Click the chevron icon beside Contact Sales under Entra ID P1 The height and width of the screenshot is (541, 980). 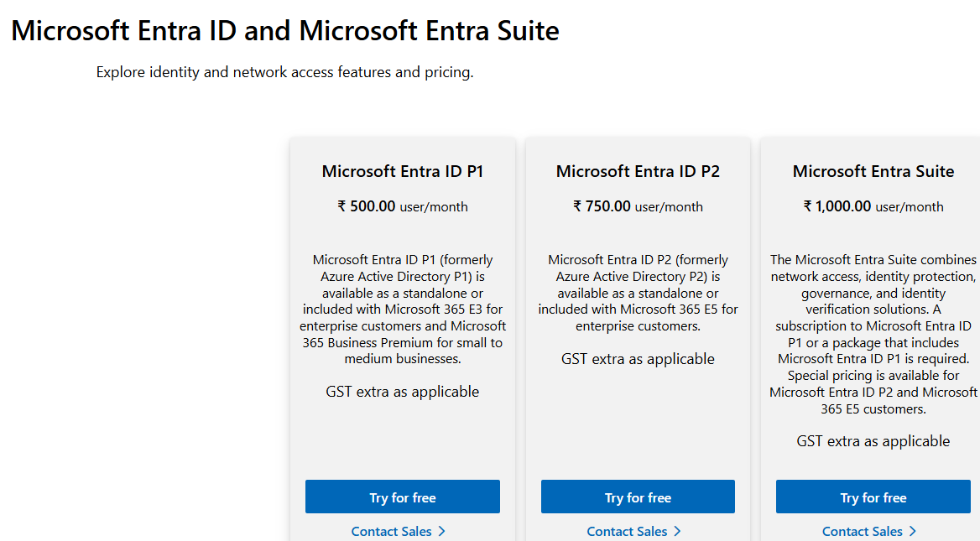(442, 531)
